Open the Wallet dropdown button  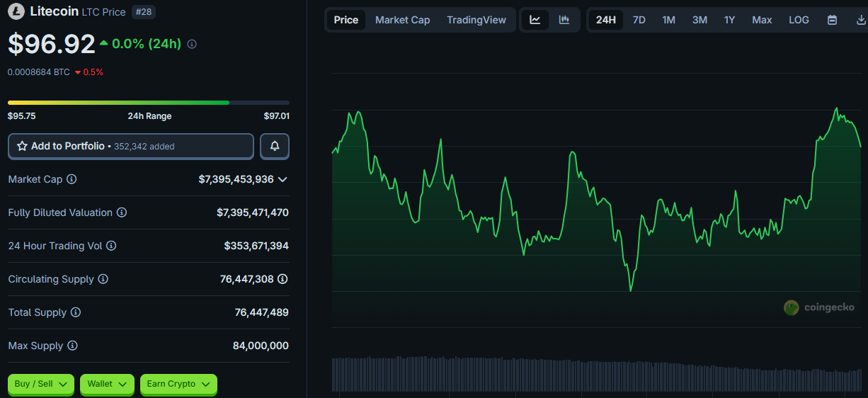(107, 384)
